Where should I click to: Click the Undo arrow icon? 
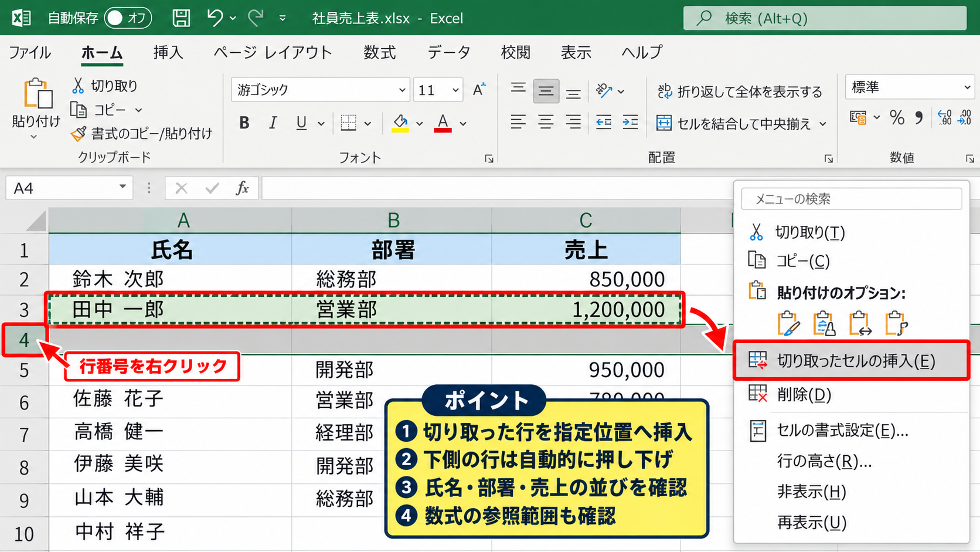pyautogui.click(x=215, y=18)
